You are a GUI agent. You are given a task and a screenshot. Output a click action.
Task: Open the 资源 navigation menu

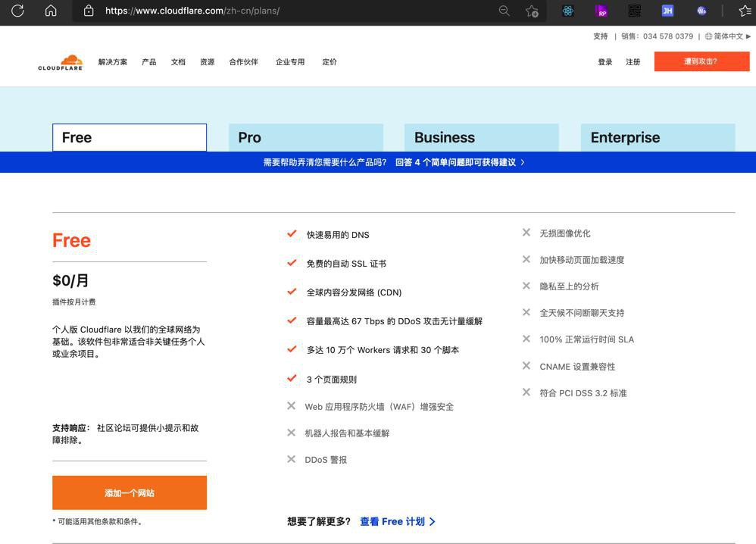pyautogui.click(x=208, y=61)
